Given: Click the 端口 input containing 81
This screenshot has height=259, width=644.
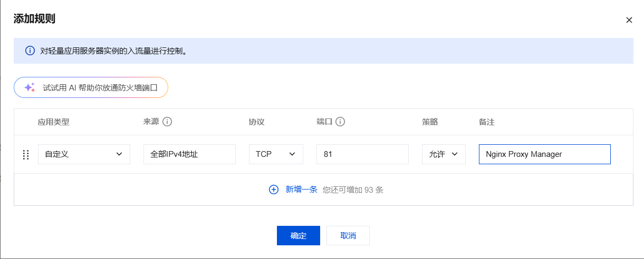Looking at the screenshot, I should 362,154.
